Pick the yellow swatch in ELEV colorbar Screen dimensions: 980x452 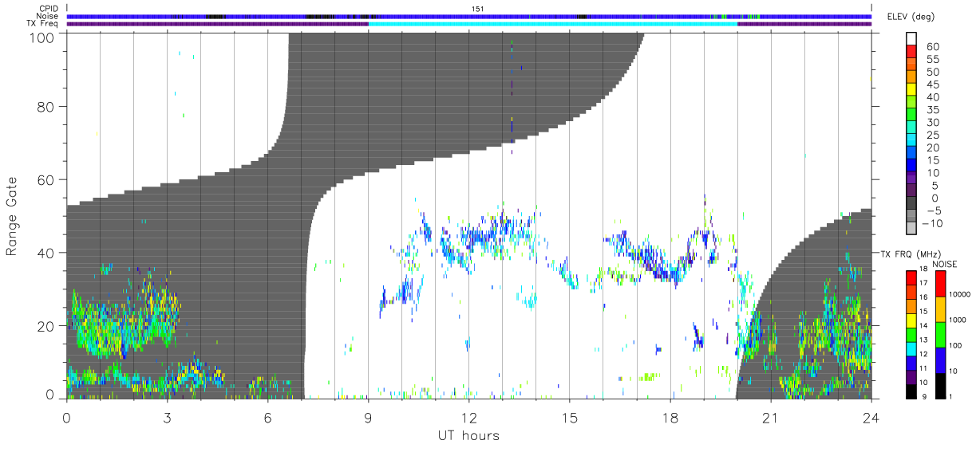click(912, 90)
